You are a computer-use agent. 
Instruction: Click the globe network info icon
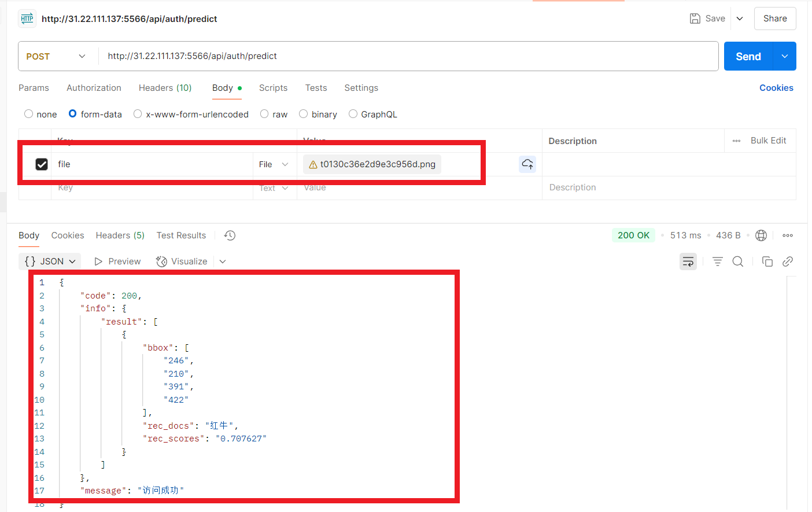[761, 235]
